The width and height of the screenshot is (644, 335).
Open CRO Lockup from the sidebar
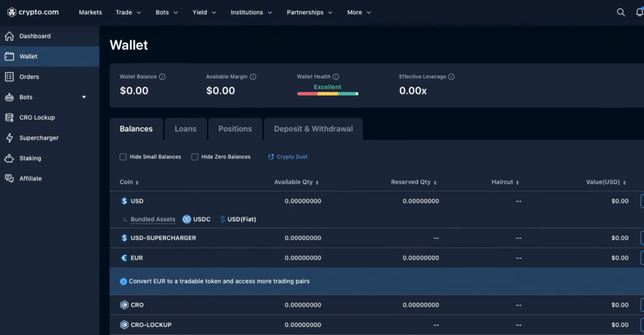pos(49,118)
